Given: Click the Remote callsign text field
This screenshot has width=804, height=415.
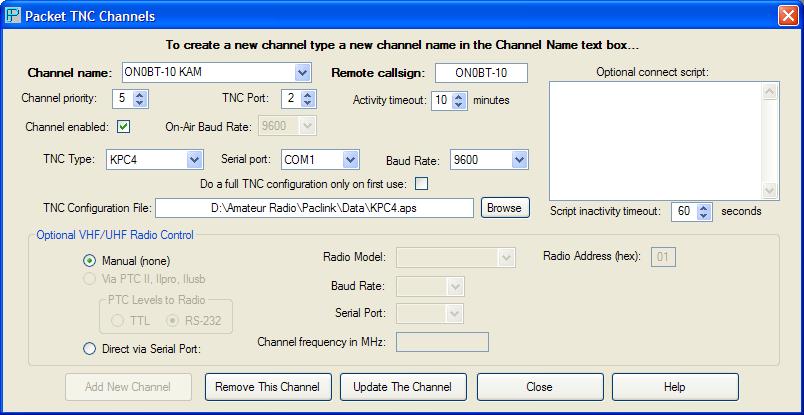Looking at the screenshot, I should [481, 73].
